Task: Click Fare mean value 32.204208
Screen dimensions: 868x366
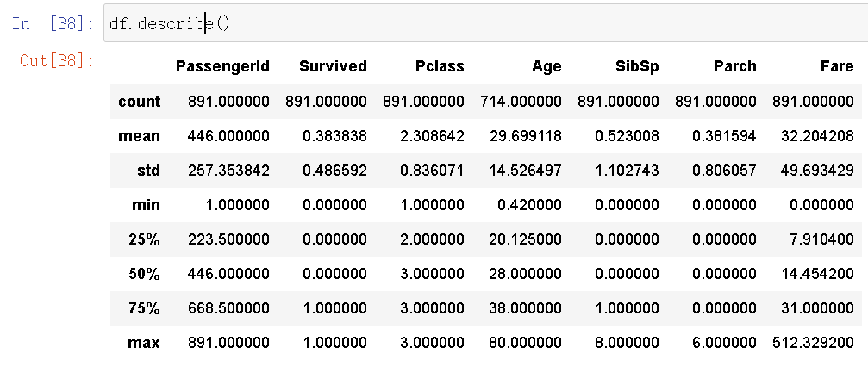Action: click(x=818, y=136)
